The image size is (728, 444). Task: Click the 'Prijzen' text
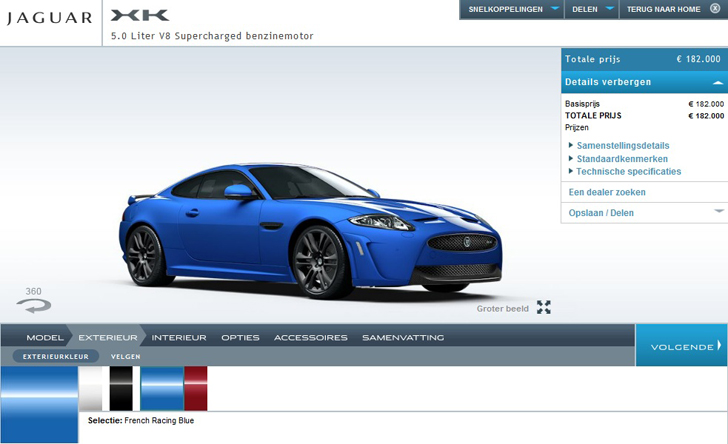click(x=577, y=128)
